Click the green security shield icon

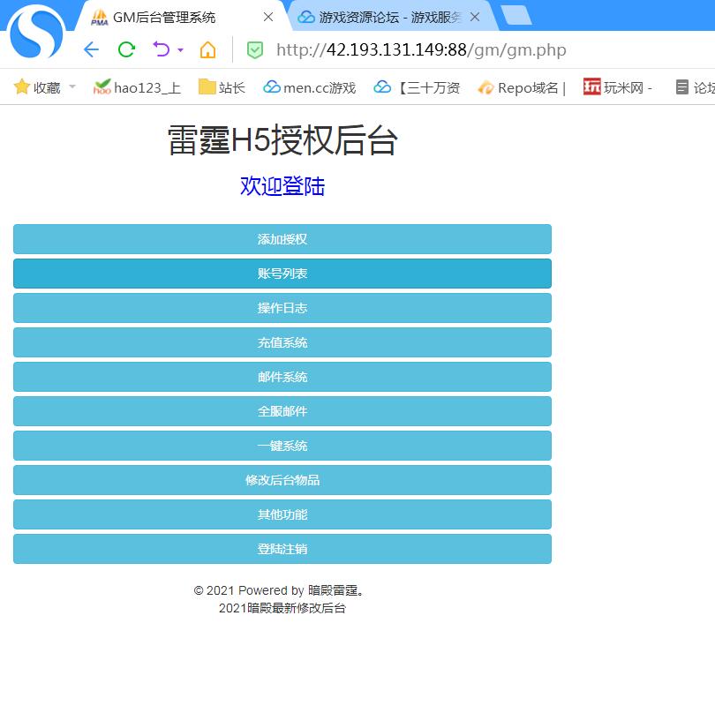pos(254,50)
